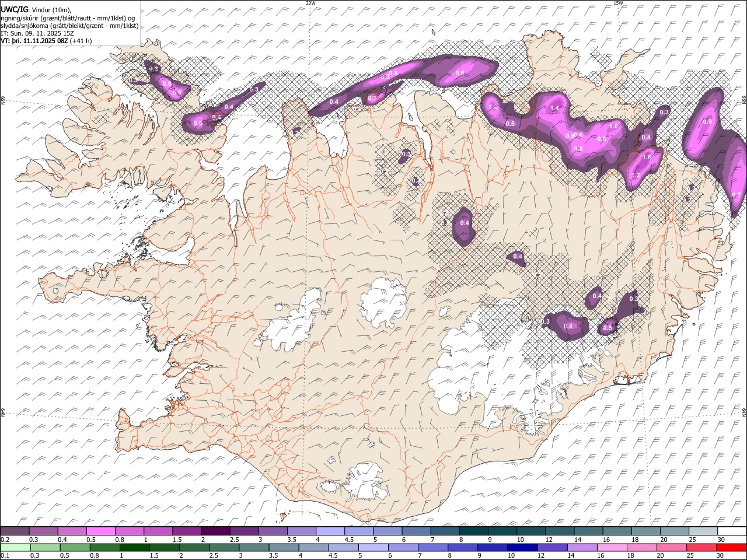Click the '1.2' precipitation value on map

coord(636,175)
